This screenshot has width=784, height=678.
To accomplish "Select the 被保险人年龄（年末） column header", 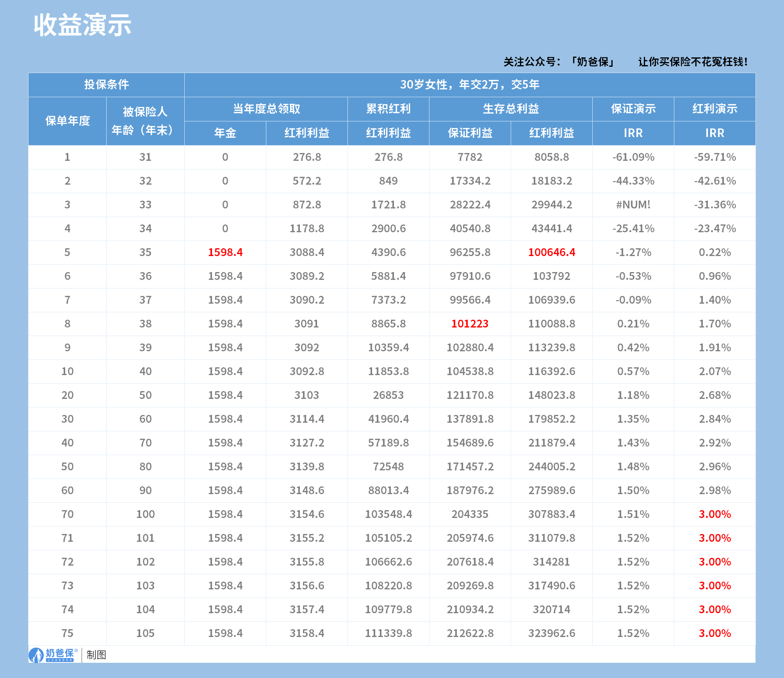I will tap(145, 121).
